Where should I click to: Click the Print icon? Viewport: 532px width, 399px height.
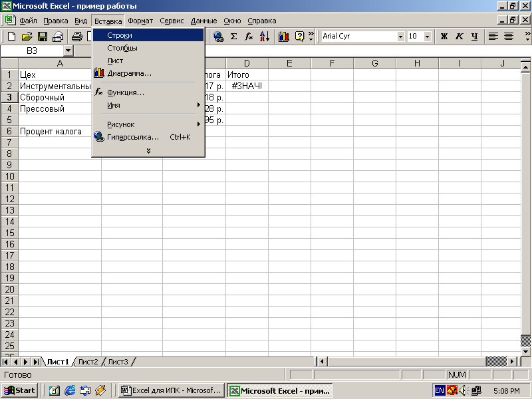pyautogui.click(x=77, y=37)
